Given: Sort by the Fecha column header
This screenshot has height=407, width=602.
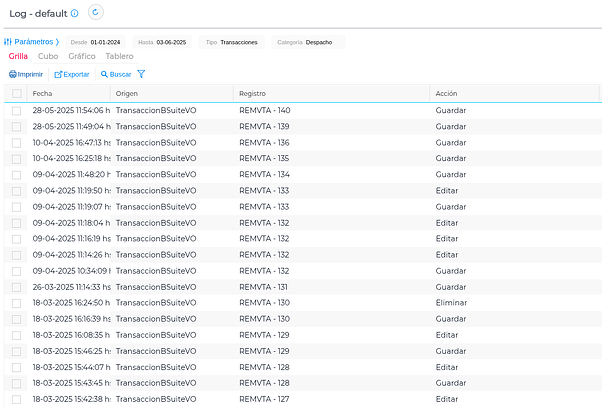Looking at the screenshot, I should coord(42,93).
